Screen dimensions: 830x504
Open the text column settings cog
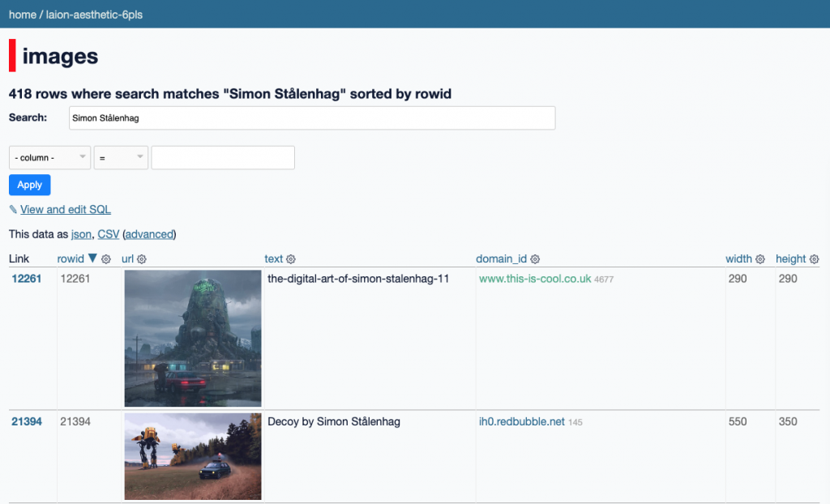(x=291, y=258)
